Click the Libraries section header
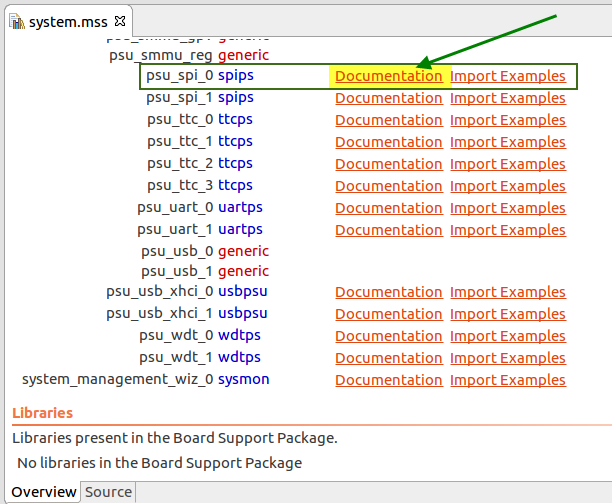612x504 pixels. (42, 413)
